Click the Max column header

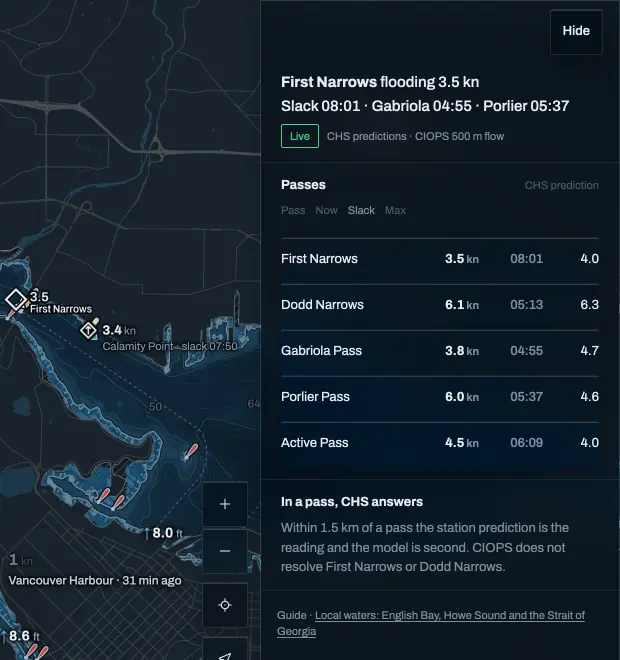pyautogui.click(x=395, y=210)
